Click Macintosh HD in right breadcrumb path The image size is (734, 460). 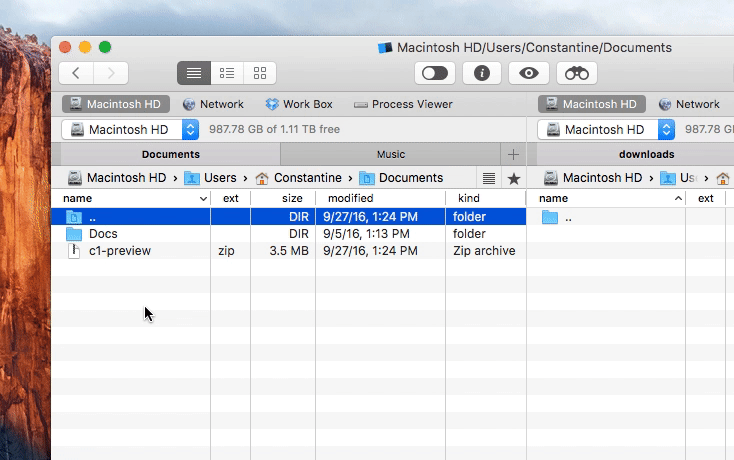593,178
